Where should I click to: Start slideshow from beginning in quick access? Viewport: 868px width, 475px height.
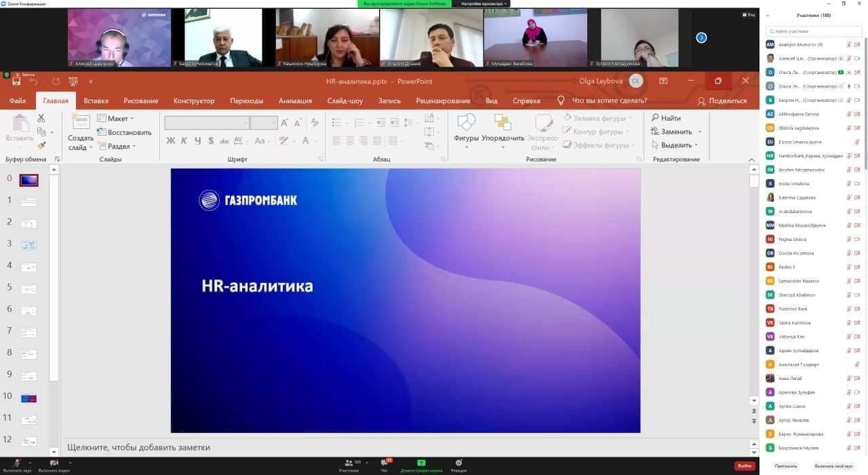click(73, 81)
